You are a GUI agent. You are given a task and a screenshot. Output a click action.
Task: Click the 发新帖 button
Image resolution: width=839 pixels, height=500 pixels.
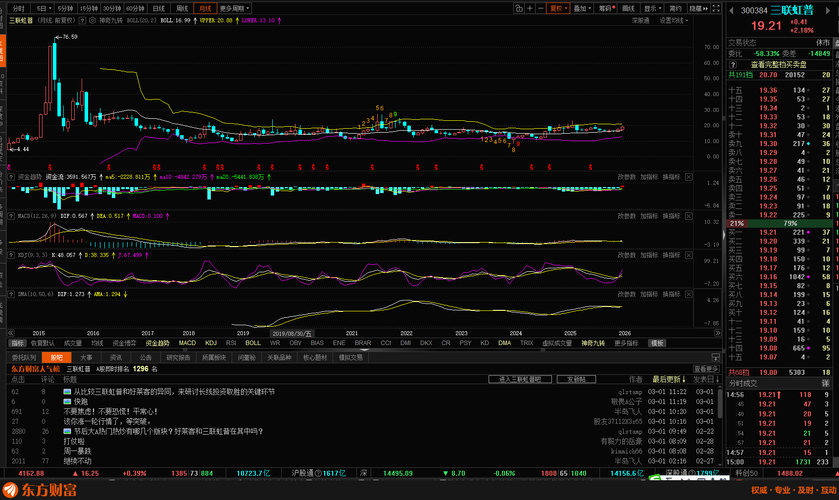click(577, 380)
